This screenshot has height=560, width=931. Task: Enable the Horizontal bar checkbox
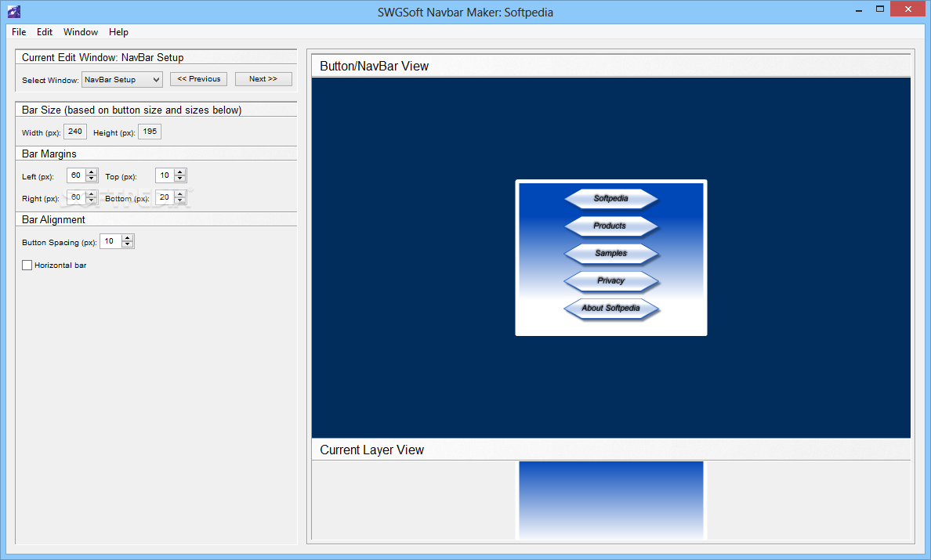tap(27, 266)
